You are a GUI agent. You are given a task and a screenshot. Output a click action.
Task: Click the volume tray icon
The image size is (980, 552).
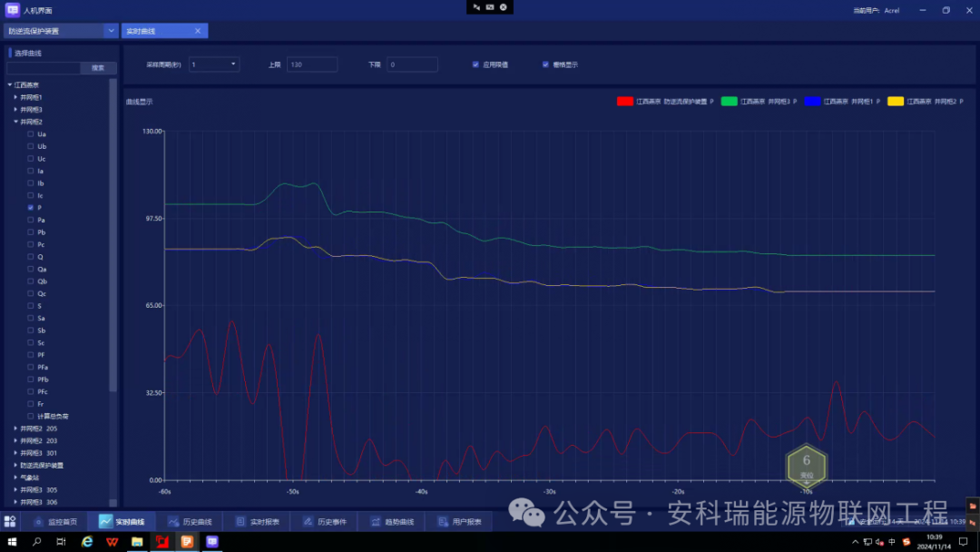click(x=879, y=542)
